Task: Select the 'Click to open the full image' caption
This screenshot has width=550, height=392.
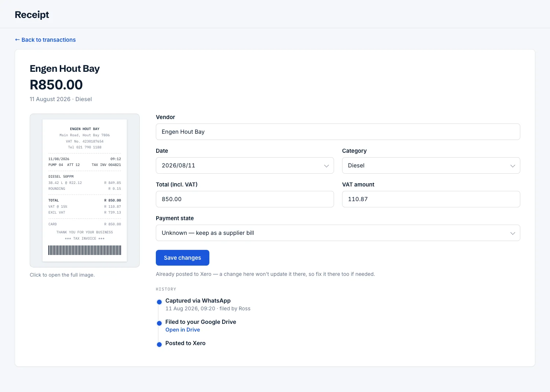Action: pos(62,275)
